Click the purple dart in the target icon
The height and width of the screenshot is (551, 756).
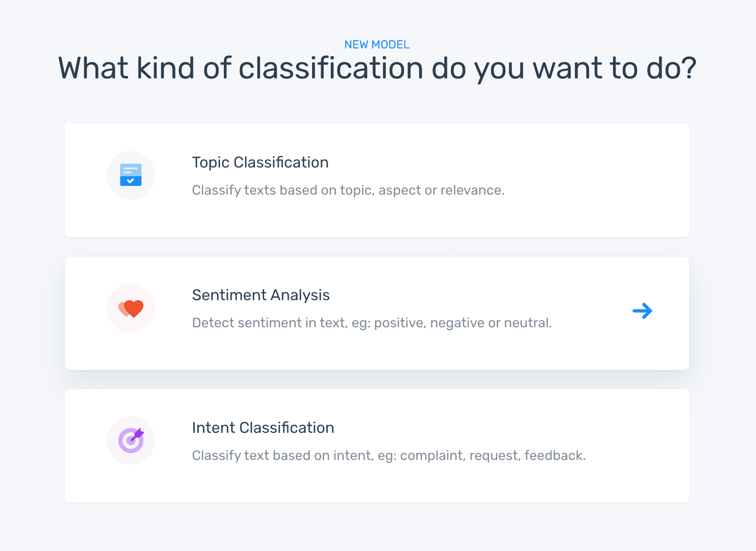(x=138, y=434)
